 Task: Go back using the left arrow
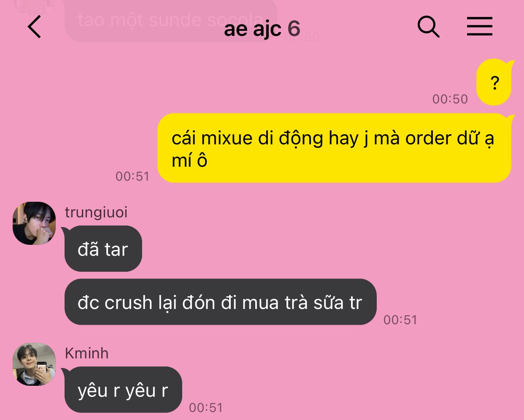35,27
